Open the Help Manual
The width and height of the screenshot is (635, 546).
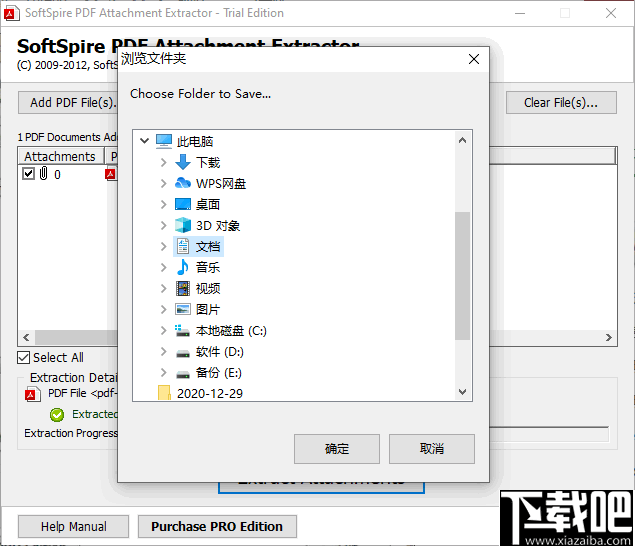tap(73, 526)
